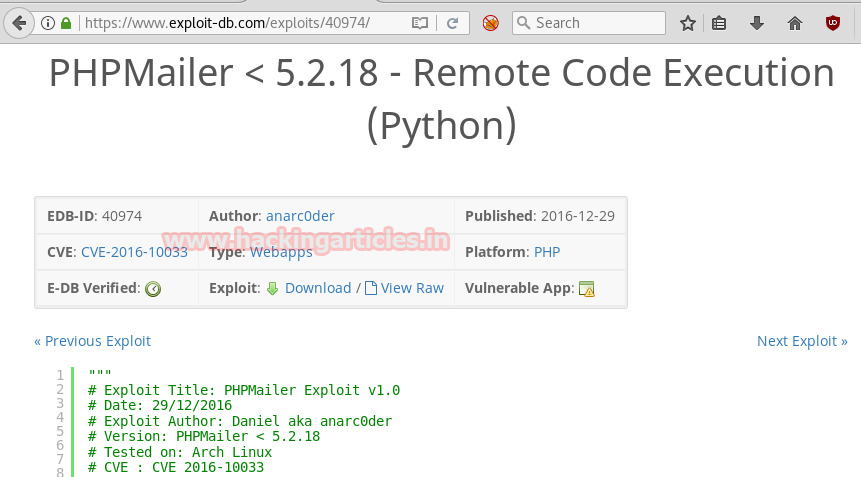
Task: Reload the page with refresh icon
Action: 452,23
